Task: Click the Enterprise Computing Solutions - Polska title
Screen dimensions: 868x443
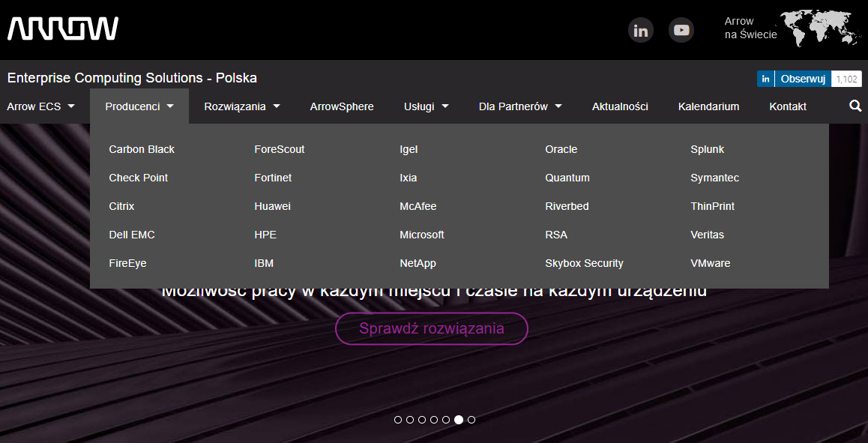Action: click(x=132, y=78)
